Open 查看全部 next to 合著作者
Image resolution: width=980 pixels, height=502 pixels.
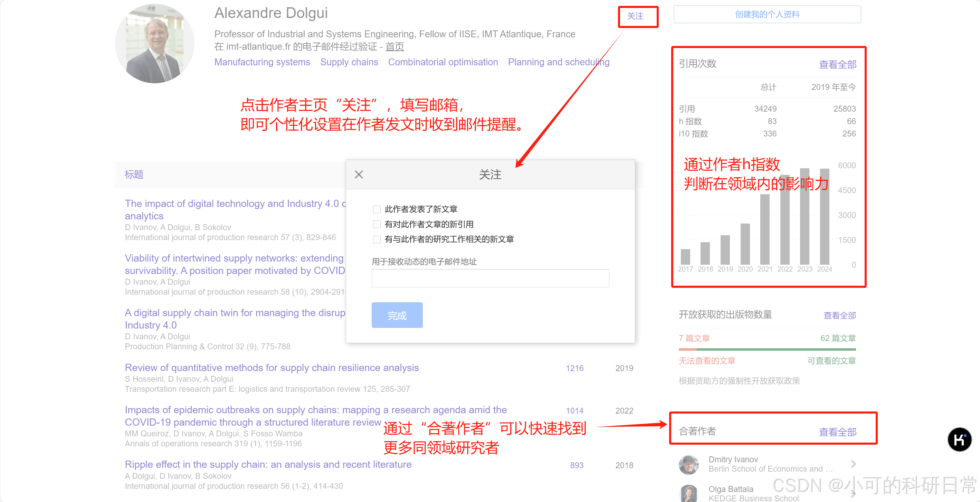pos(837,432)
